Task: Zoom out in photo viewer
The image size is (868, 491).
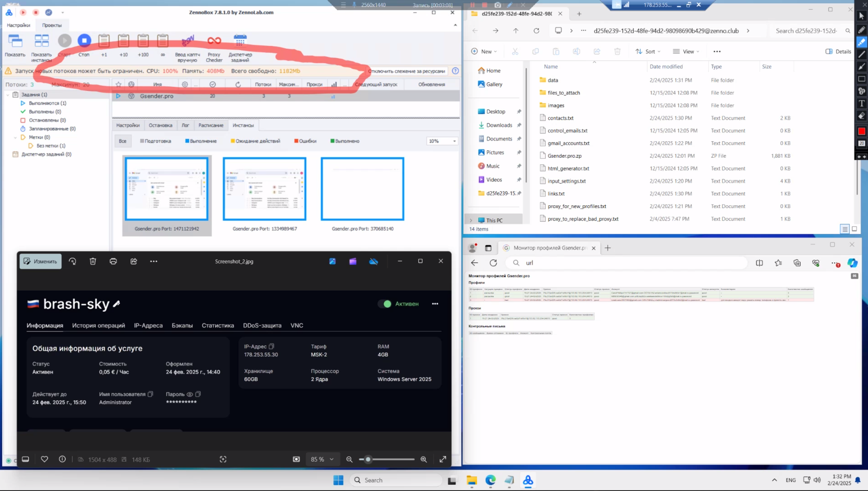Action: 350,459
